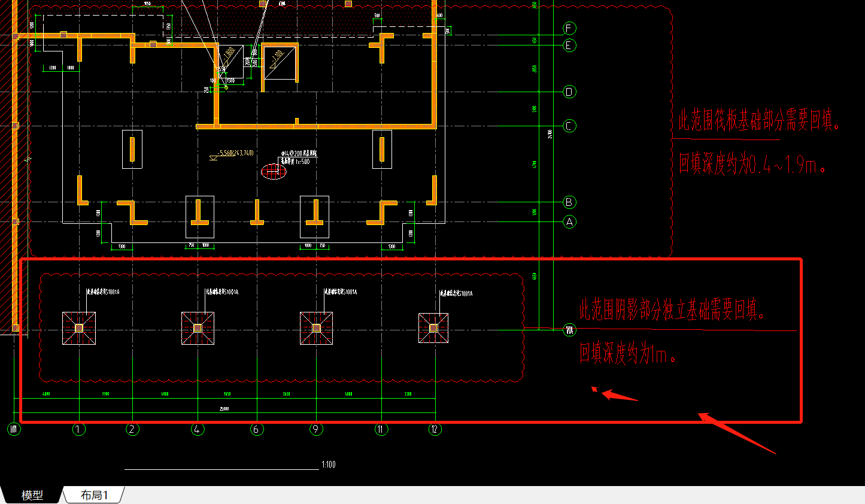865x504 pixels.
Task: Select grid axis bubble 2
Action: [x=132, y=429]
